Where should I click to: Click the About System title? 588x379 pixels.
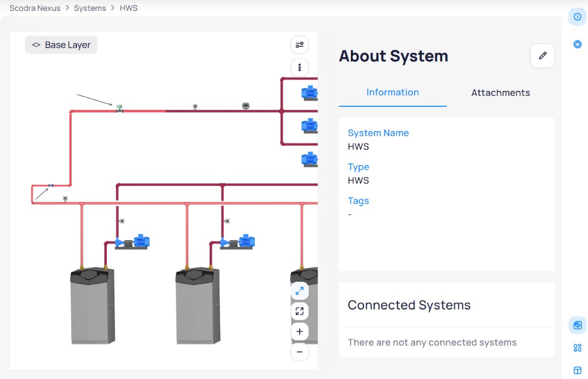393,56
